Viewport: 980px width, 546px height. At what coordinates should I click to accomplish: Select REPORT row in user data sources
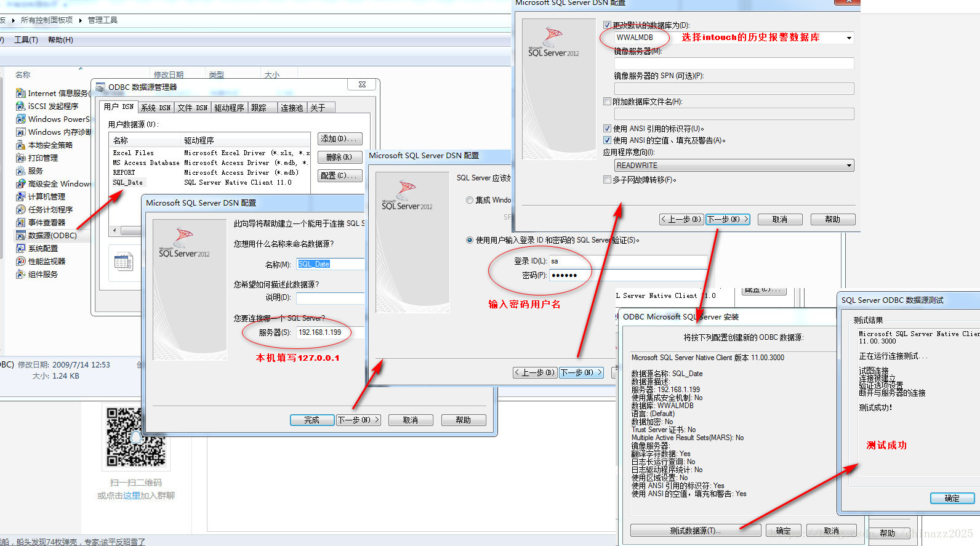pyautogui.click(x=210, y=173)
